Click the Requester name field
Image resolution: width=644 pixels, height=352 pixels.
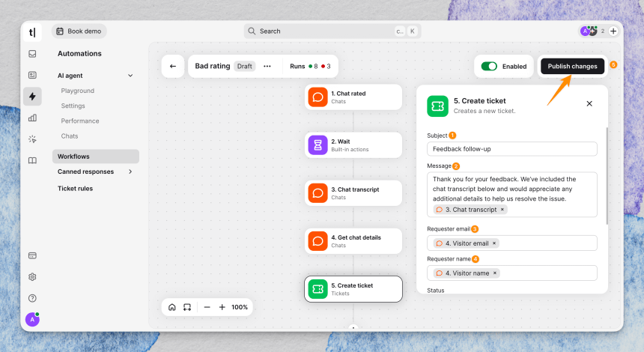[x=511, y=273]
